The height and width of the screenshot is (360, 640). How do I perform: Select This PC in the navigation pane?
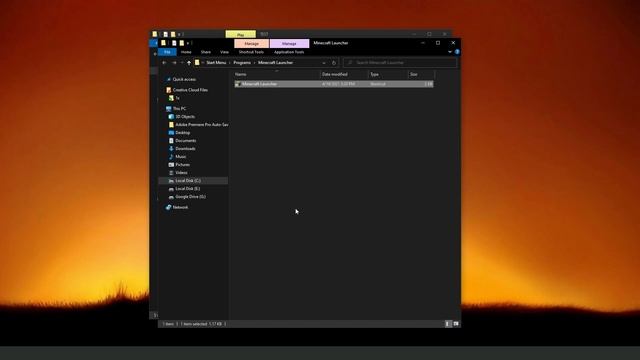[176, 109]
